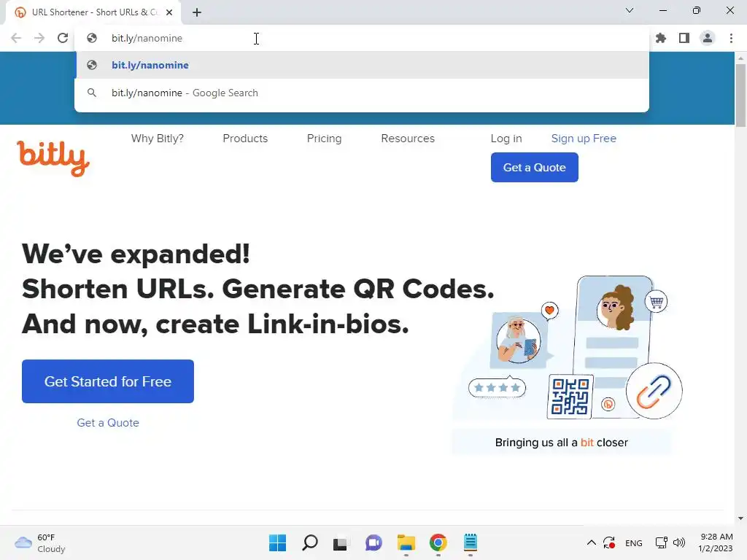The height and width of the screenshot is (560, 747).
Task: Click the Bitly logo
Action: click(53, 158)
